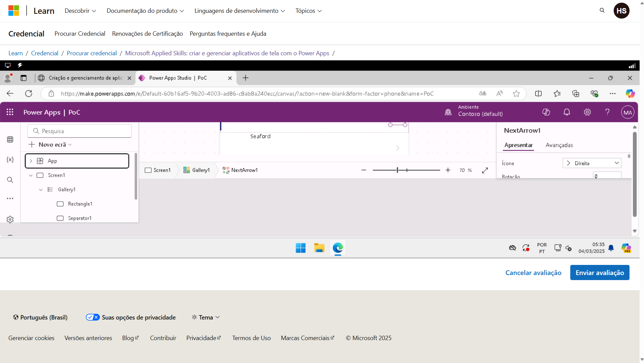644x363 pixels.
Task: Toggle Edge split screen
Action: (538, 93)
